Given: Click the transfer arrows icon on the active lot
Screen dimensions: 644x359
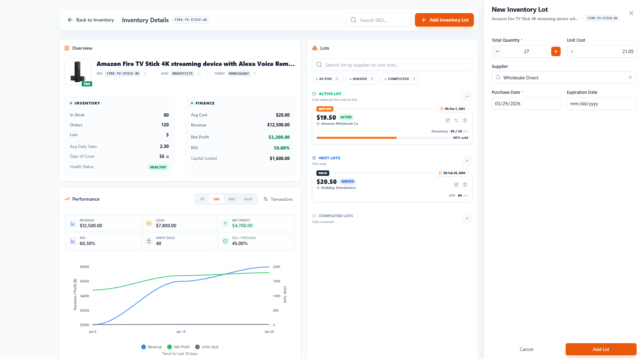Looking at the screenshot, I should [456, 120].
